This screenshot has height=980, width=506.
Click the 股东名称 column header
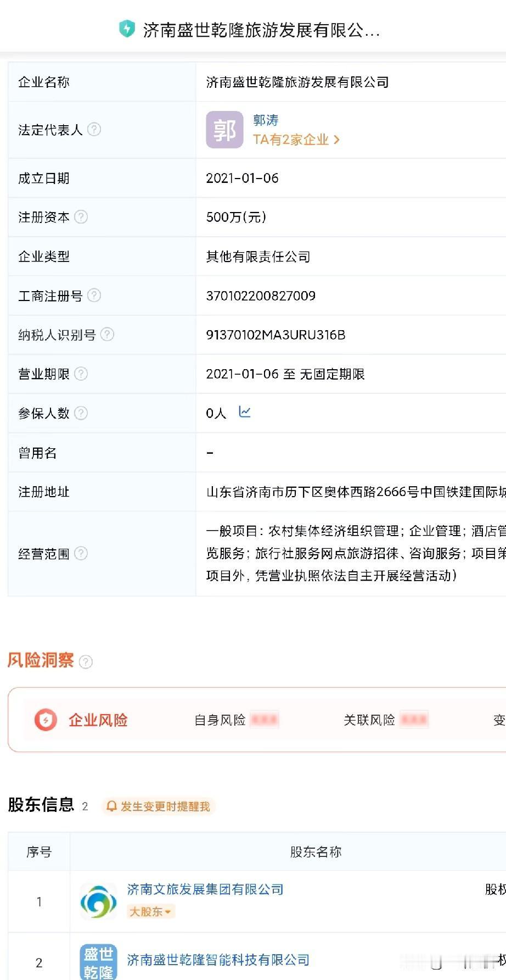pos(316,852)
